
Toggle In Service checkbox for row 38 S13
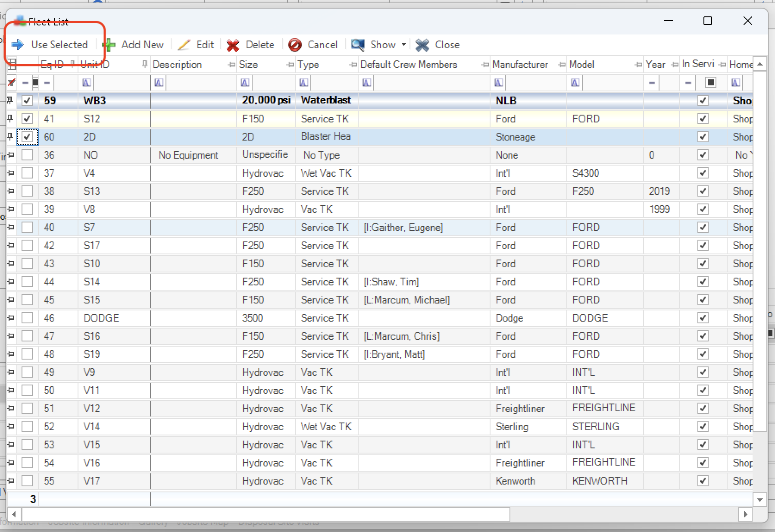tap(703, 191)
